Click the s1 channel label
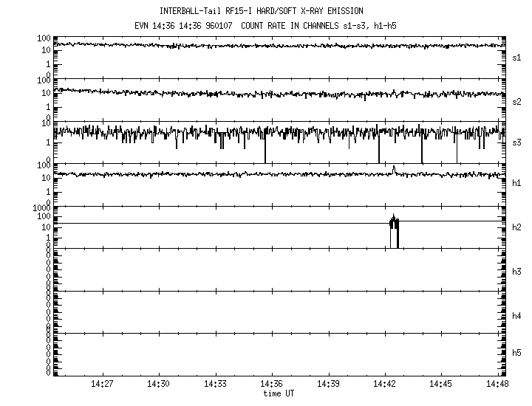The image size is (532, 406). (x=517, y=57)
